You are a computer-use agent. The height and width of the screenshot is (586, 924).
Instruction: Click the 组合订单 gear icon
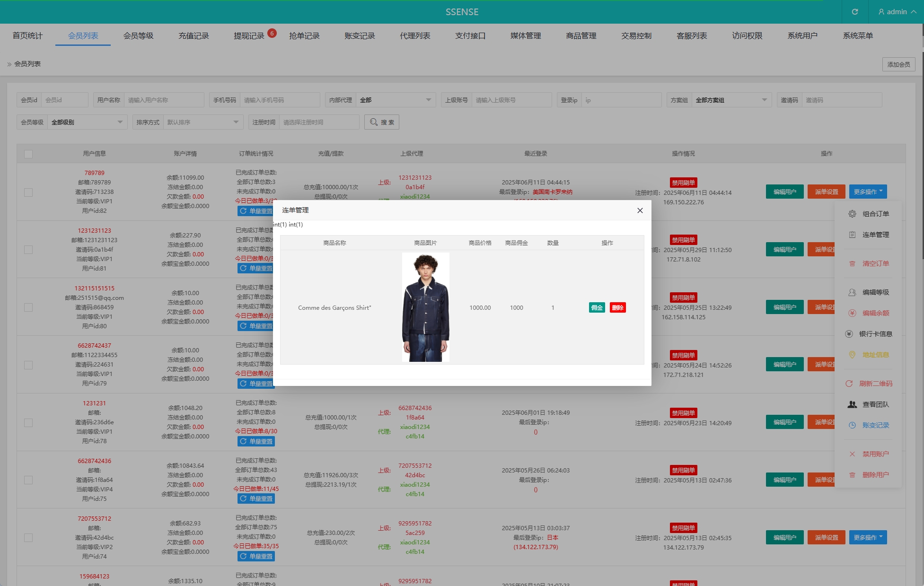tap(852, 214)
